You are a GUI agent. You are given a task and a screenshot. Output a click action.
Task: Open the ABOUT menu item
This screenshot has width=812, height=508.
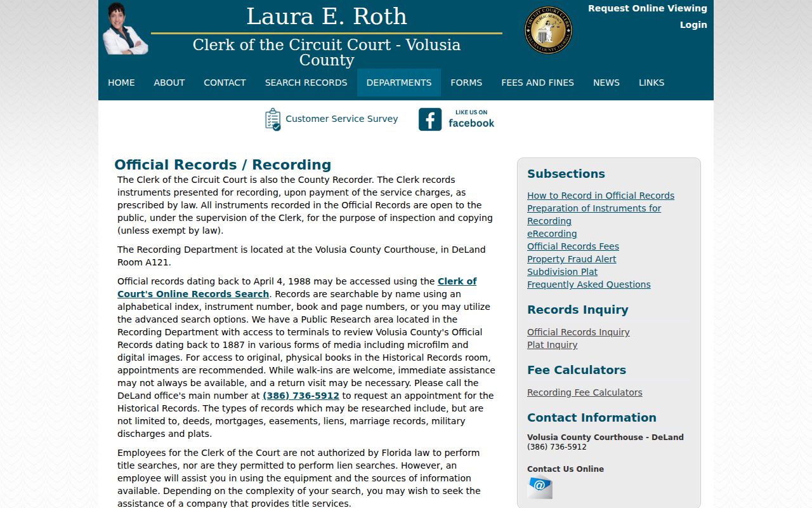click(x=169, y=83)
